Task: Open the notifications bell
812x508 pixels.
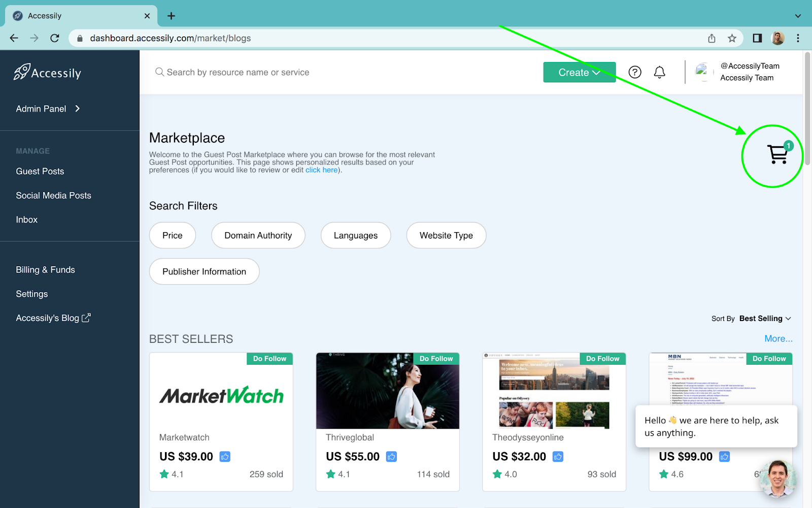Action: (x=659, y=72)
